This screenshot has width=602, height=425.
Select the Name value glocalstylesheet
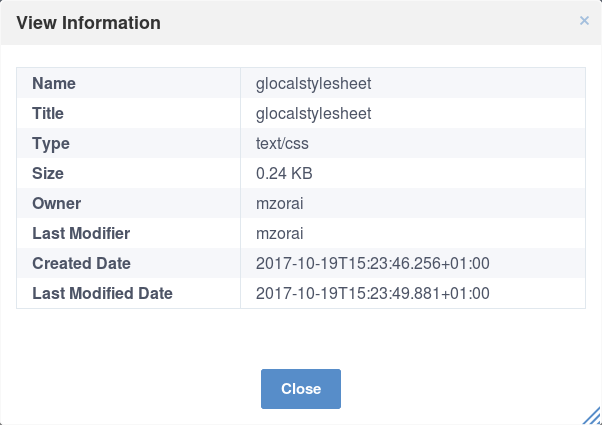(x=313, y=83)
